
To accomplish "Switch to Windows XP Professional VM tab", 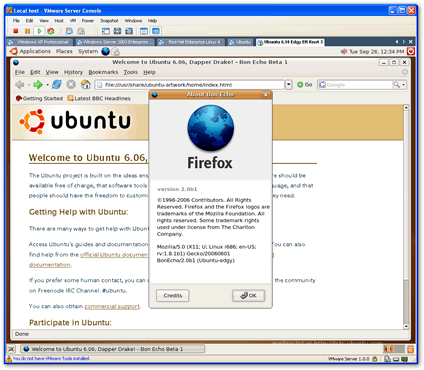I will click(40, 42).
